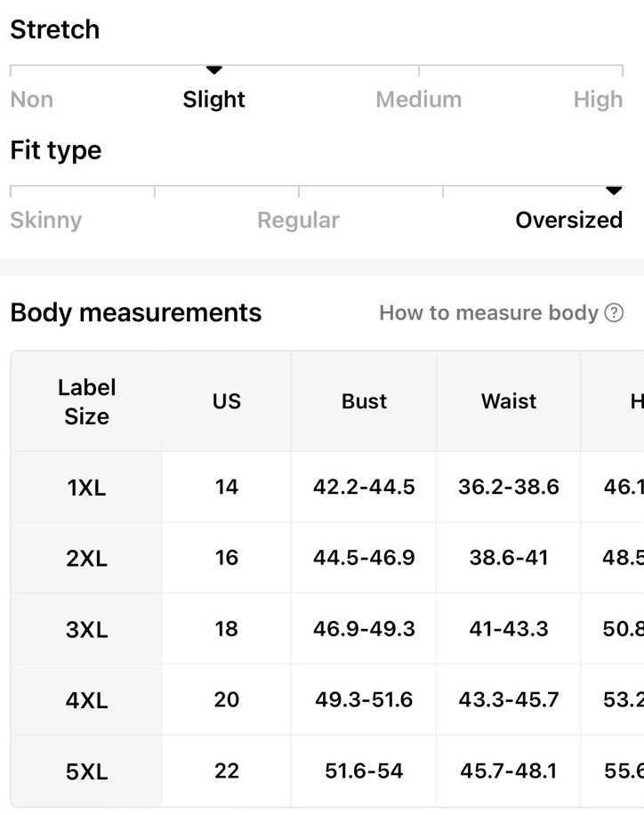The width and height of the screenshot is (644, 815).
Task: Click the Stretch slider marker at Slight
Action: click(214, 69)
